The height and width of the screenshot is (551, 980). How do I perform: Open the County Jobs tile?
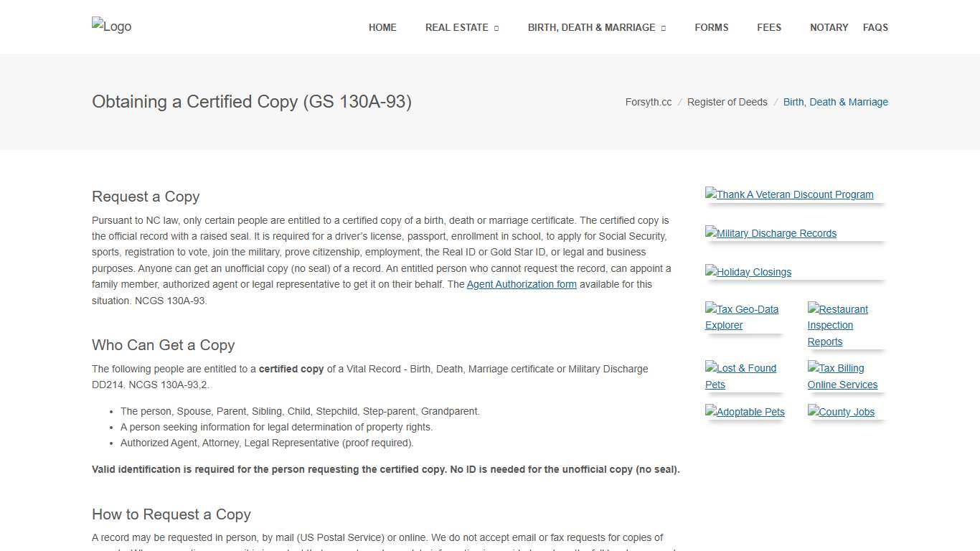(841, 412)
